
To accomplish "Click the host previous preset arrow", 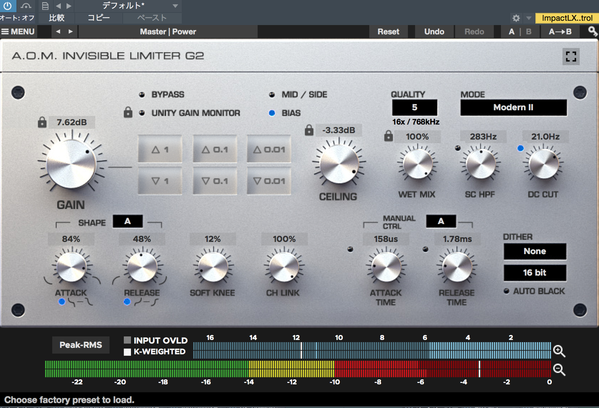I will [58, 6].
